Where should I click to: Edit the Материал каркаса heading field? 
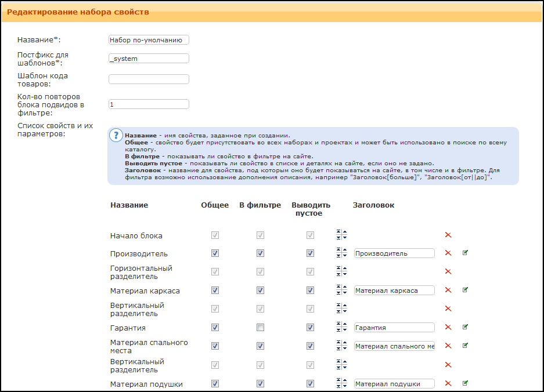(394, 291)
